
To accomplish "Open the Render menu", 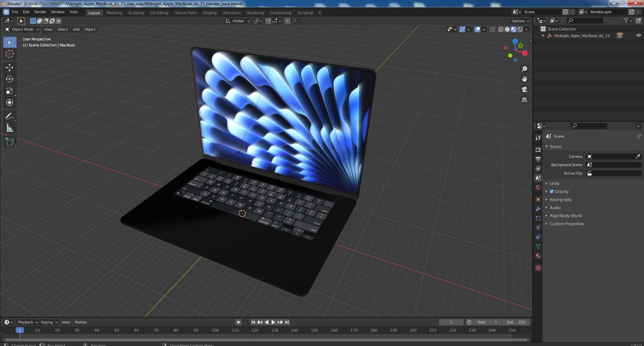I will (x=40, y=12).
